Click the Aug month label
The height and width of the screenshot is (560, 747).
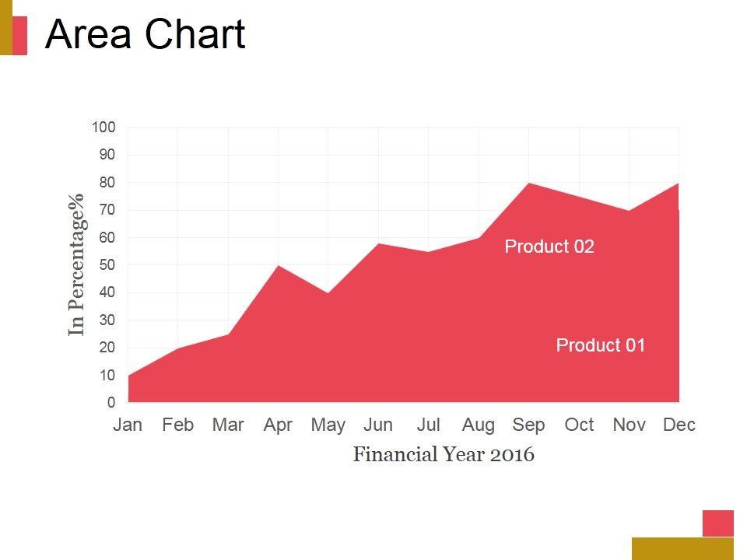click(478, 425)
